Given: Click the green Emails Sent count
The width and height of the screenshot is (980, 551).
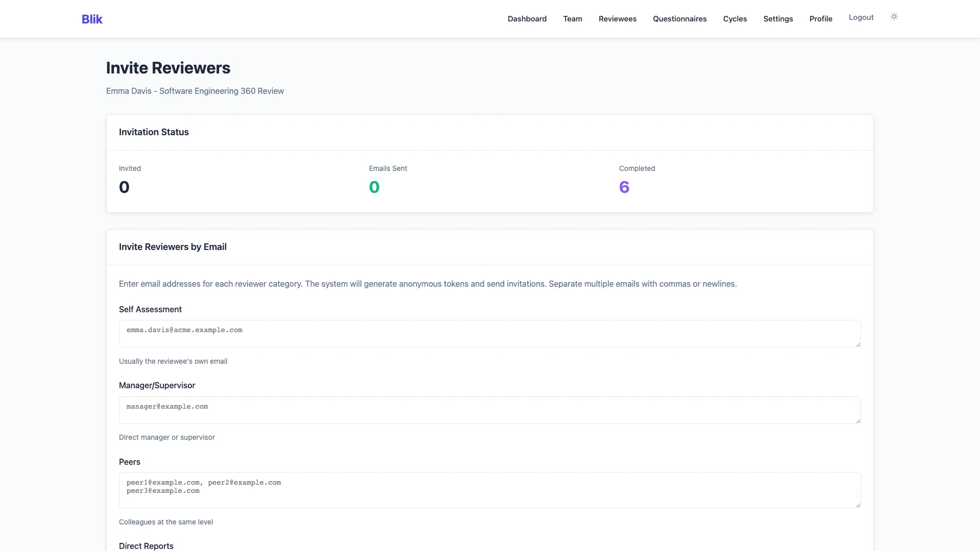Looking at the screenshot, I should 374,187.
